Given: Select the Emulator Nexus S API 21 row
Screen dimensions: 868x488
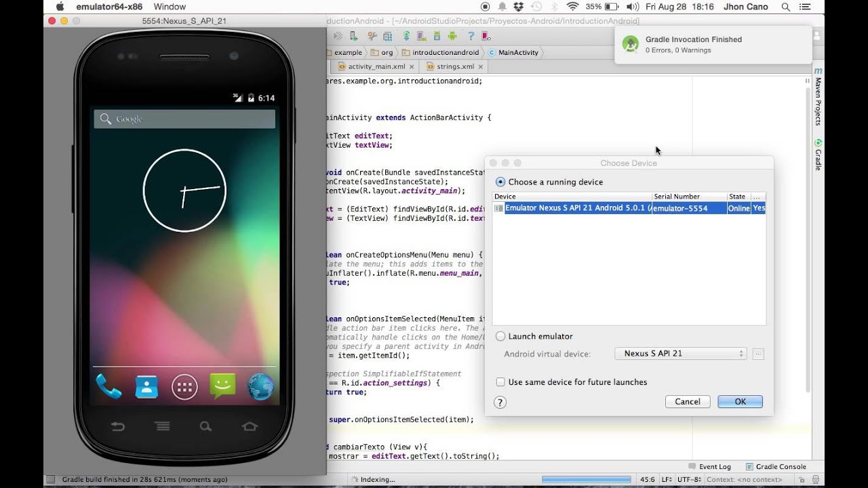Looking at the screenshot, I should 629,208.
